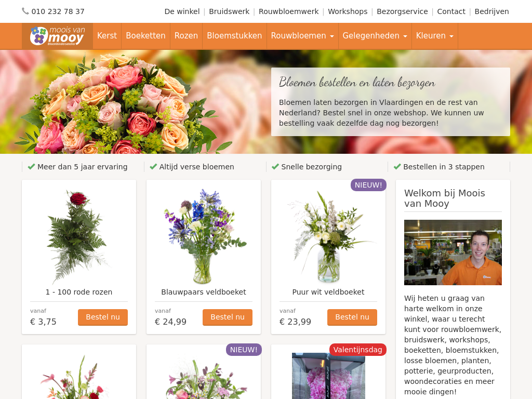Open the De winkel link
The width and height of the screenshot is (532, 399).
pos(182,11)
